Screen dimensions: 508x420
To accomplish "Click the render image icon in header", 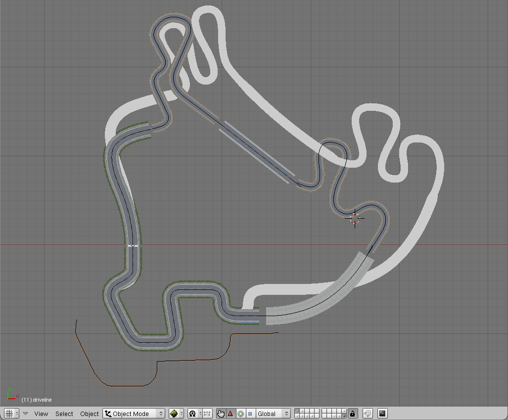I will 382,414.
